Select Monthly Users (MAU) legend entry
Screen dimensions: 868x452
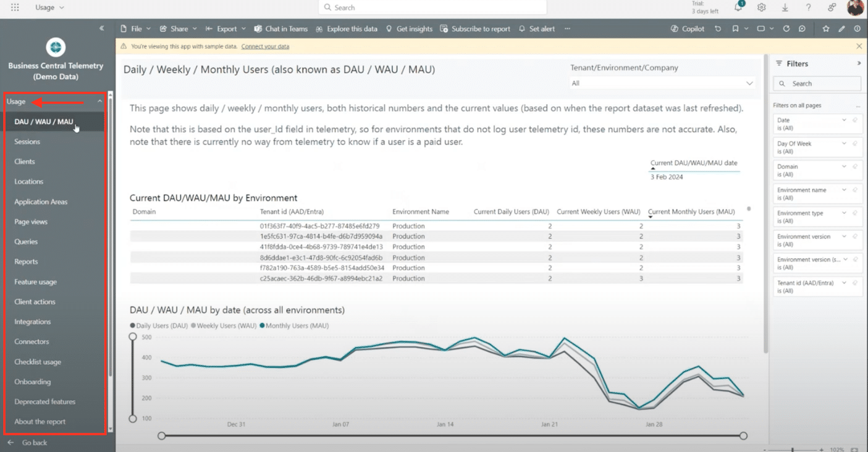tap(294, 325)
